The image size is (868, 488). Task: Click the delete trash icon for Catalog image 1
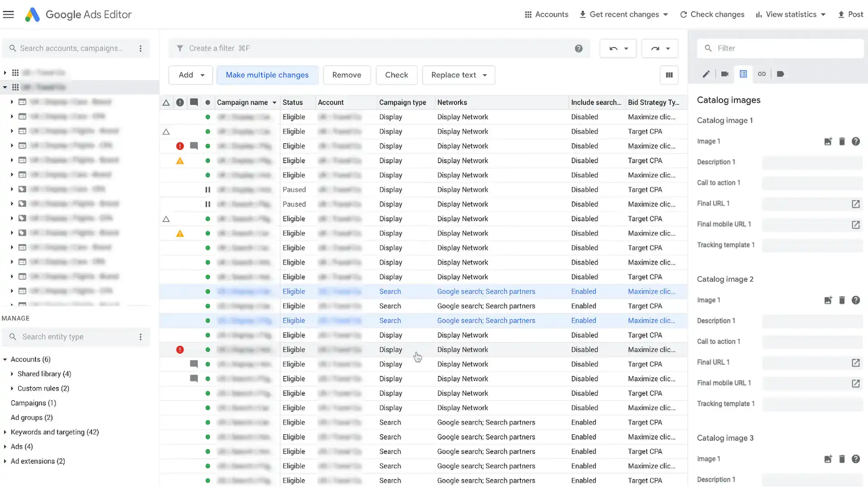[x=842, y=141]
